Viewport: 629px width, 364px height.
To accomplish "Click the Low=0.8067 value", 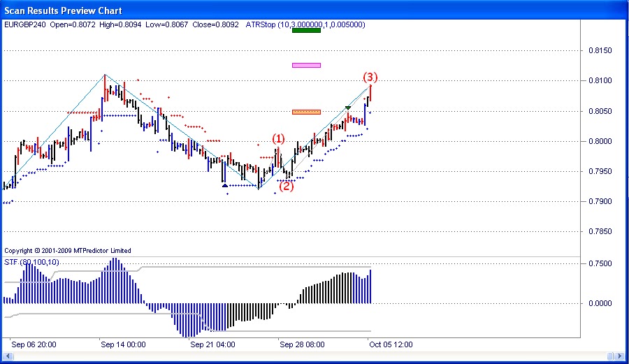I will (x=167, y=25).
